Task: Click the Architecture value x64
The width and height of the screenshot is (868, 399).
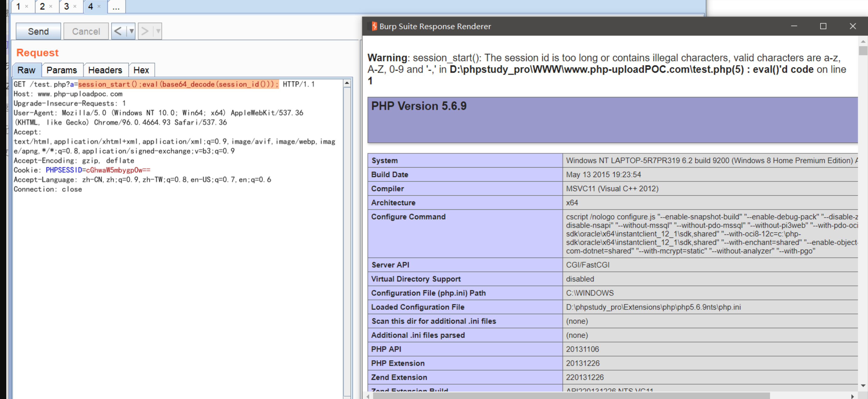Action: (x=572, y=203)
